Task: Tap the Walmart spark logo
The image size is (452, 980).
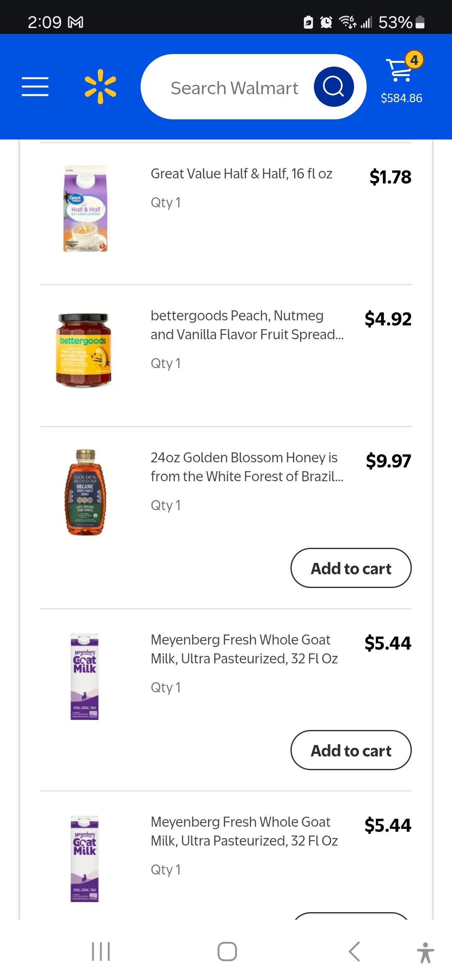Action: (x=100, y=87)
